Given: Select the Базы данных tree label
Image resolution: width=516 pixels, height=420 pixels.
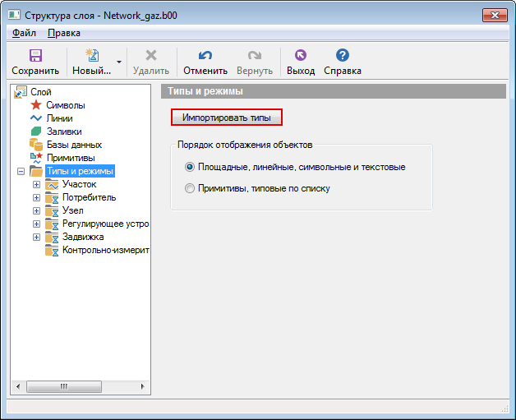Looking at the screenshot, I should (x=75, y=145).
